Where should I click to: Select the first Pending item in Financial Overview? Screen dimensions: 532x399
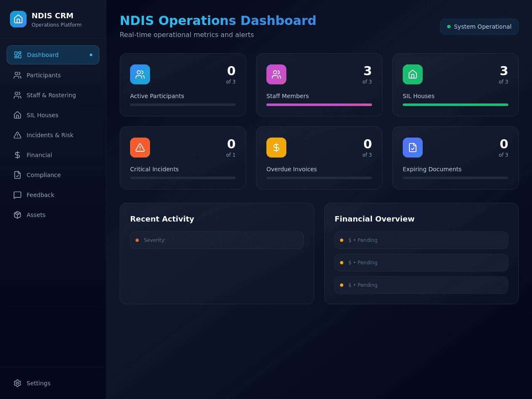point(421,240)
